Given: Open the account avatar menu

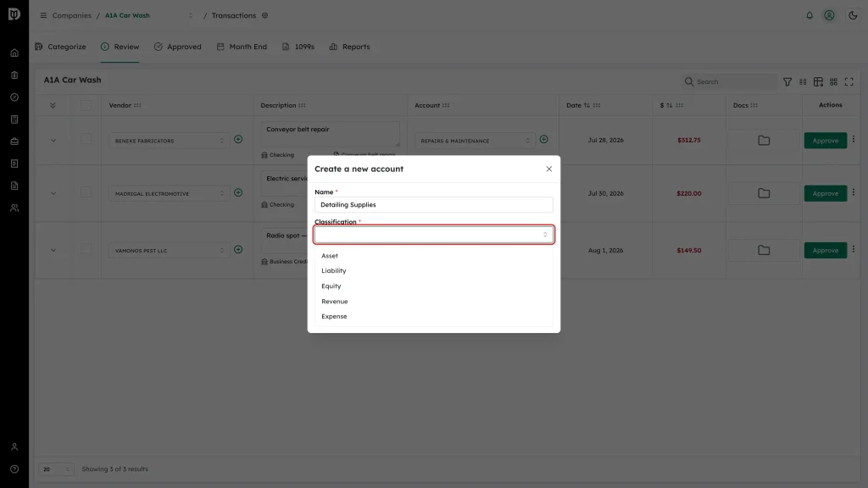Looking at the screenshot, I should [x=829, y=15].
